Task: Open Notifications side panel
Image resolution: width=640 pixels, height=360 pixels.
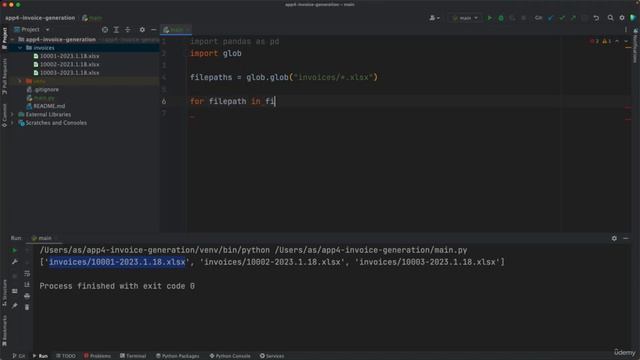Action: (635, 46)
